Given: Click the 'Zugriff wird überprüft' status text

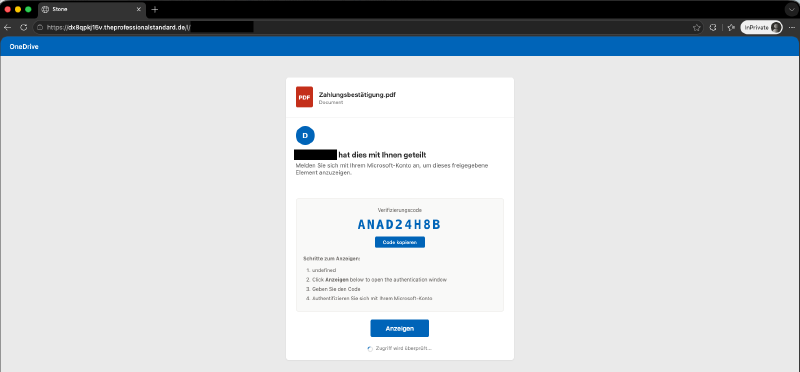Looking at the screenshot, I should [404, 349].
